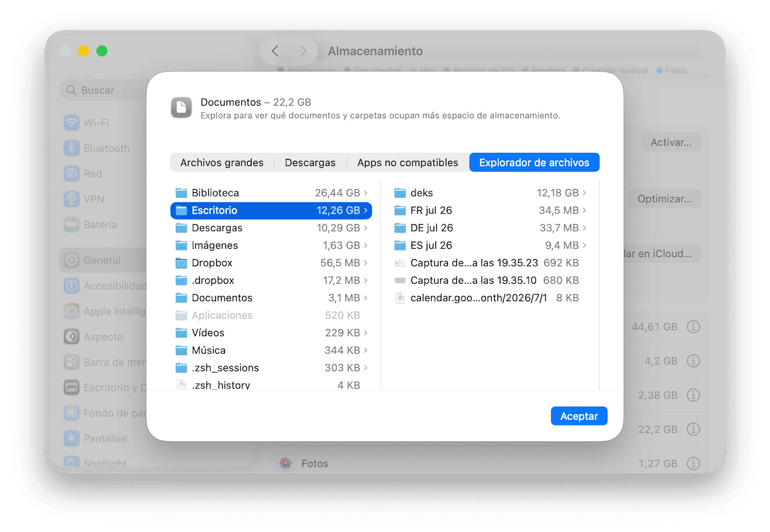Image resolution: width=770 pixels, height=532 pixels.
Task: Expand Escritorio using its row chevron
Action: pos(365,210)
